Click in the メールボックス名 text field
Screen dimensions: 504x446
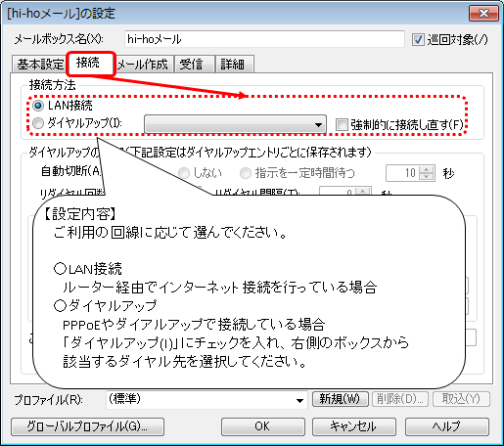tap(264, 39)
